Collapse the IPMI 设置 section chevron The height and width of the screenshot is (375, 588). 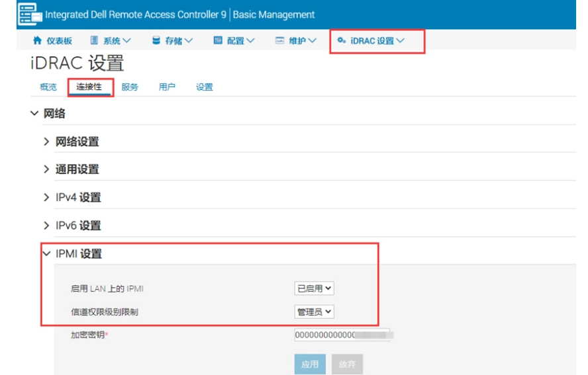(46, 253)
